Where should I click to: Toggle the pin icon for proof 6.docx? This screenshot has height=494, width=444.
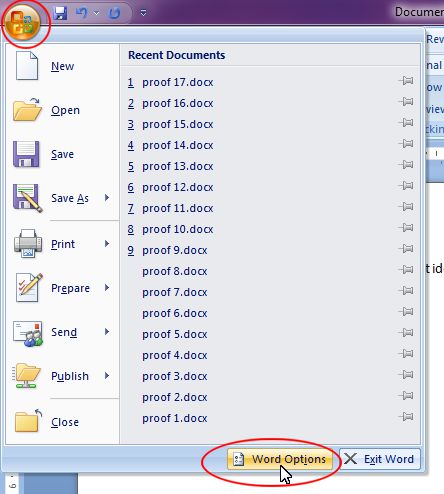tap(406, 311)
